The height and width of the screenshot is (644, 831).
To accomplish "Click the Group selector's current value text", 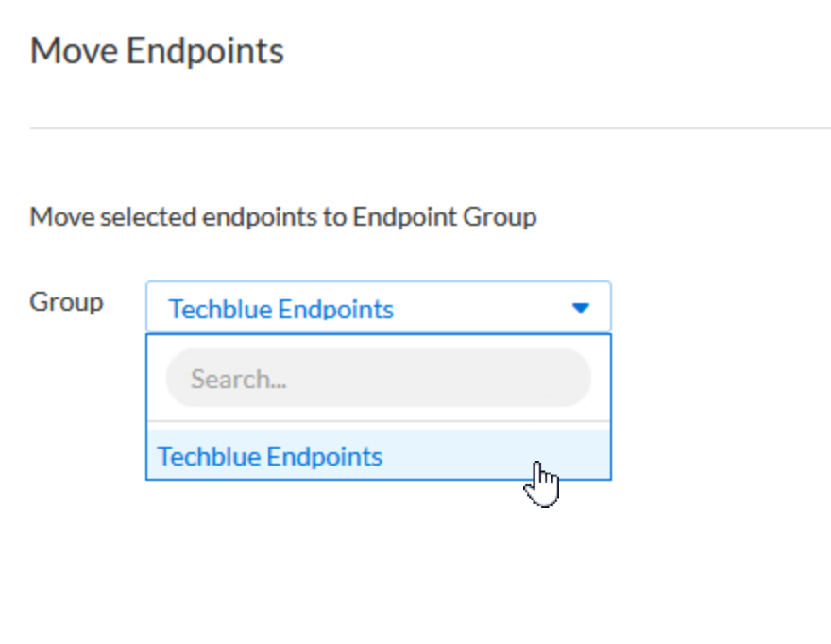I will pyautogui.click(x=280, y=309).
